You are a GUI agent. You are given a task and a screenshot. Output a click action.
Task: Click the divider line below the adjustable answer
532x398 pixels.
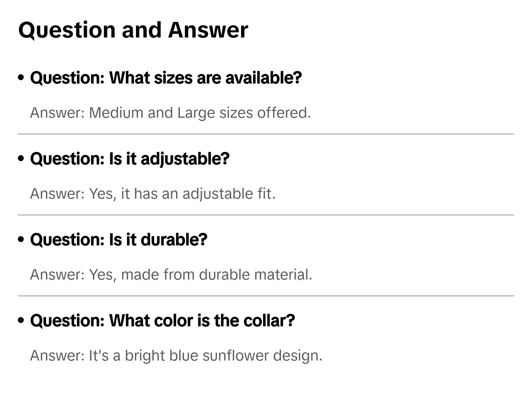(266, 215)
